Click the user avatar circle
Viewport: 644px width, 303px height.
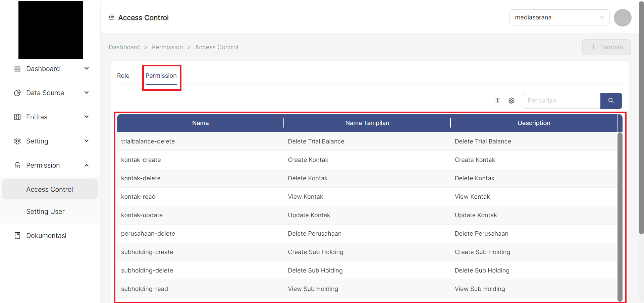pos(623,18)
